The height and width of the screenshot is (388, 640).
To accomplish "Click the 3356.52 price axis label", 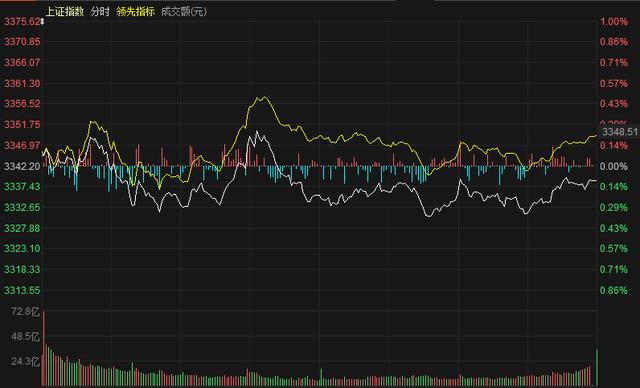I will tap(22, 104).
